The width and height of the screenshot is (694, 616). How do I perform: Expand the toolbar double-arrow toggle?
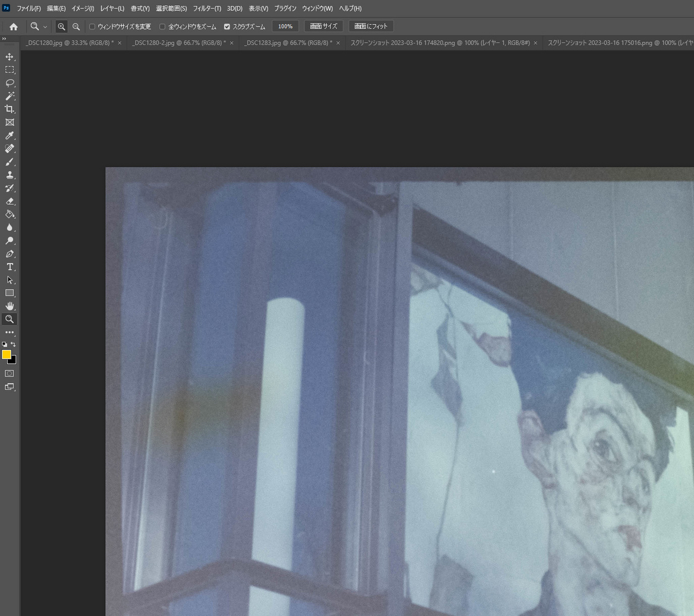point(4,39)
